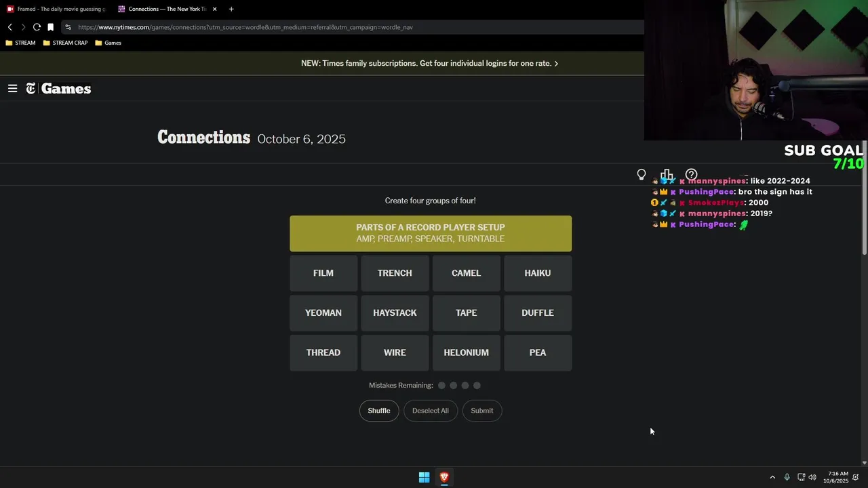Open the help question mark icon
The image size is (868, 488).
691,175
